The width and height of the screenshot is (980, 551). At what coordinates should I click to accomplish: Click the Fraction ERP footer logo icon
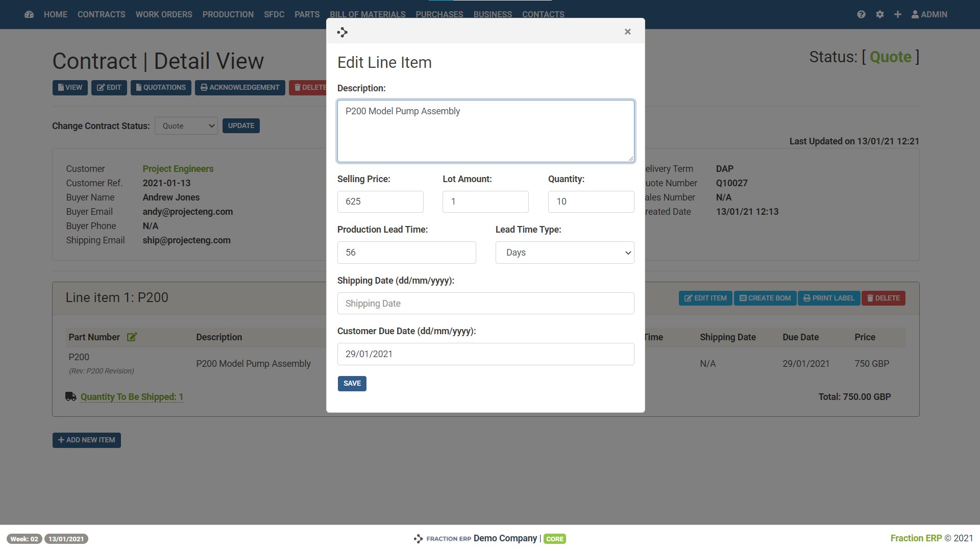coord(418,539)
